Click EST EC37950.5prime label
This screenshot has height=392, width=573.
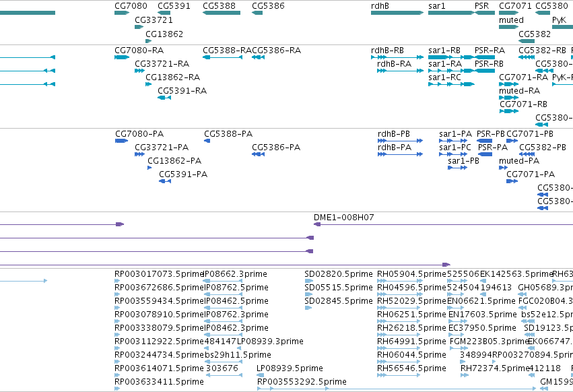[482, 328]
